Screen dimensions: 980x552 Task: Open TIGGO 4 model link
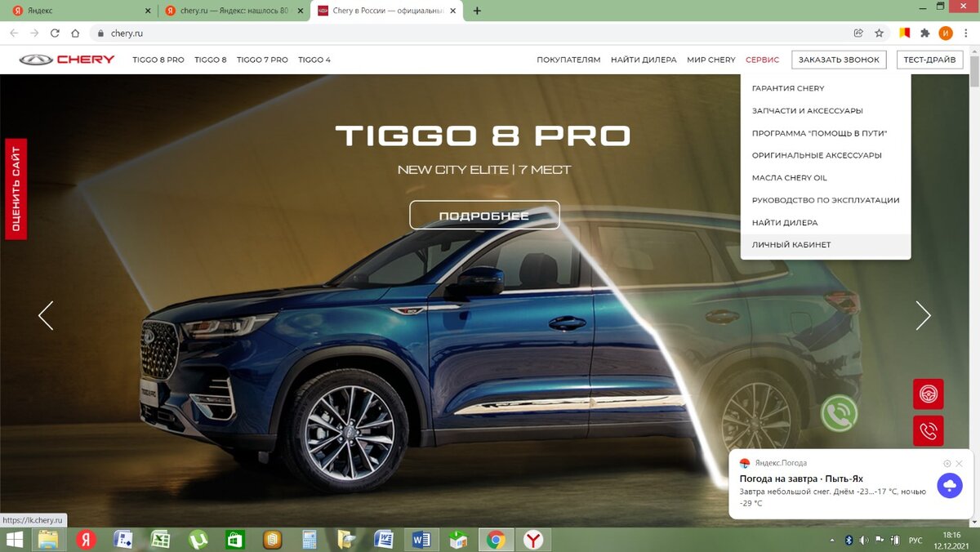pyautogui.click(x=314, y=60)
